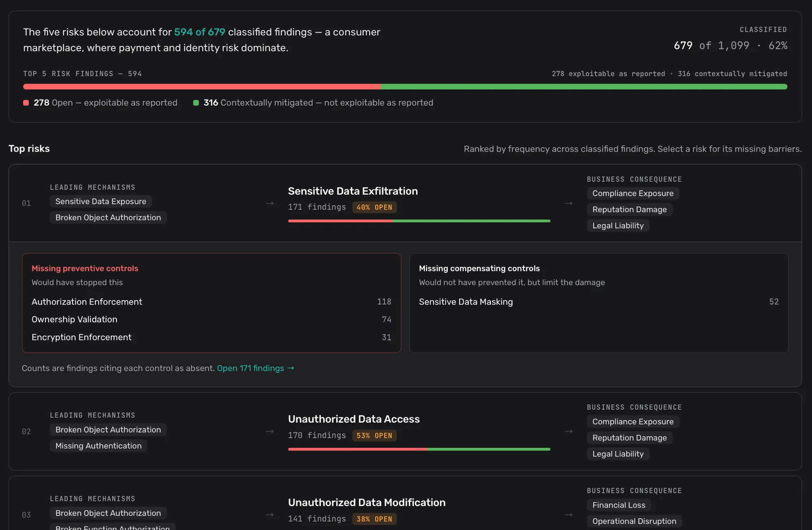Click the Financial Loss consequence tag
This screenshot has width=812, height=530.
[x=619, y=505]
